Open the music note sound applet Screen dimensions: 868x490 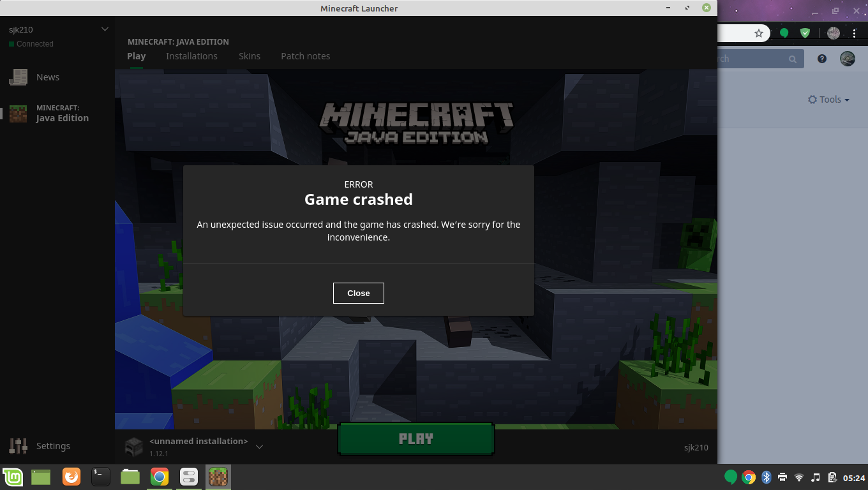click(815, 477)
